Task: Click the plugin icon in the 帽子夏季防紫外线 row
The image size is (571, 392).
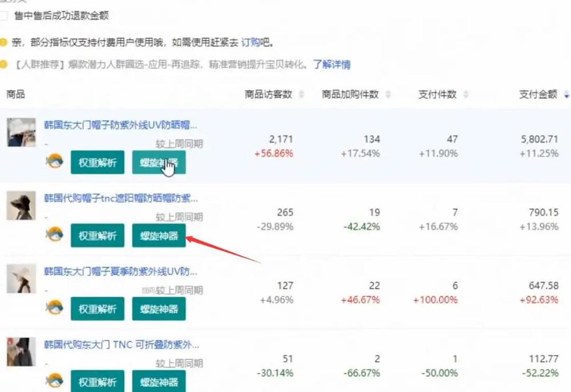Action: [x=54, y=308]
